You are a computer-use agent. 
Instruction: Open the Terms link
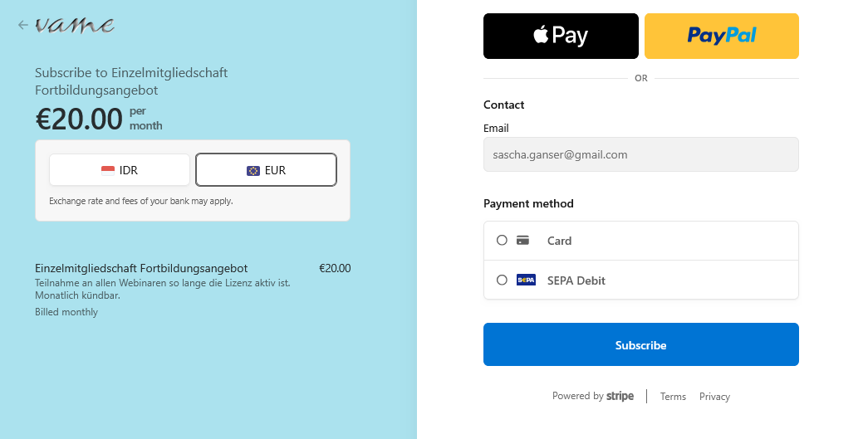pyautogui.click(x=673, y=397)
